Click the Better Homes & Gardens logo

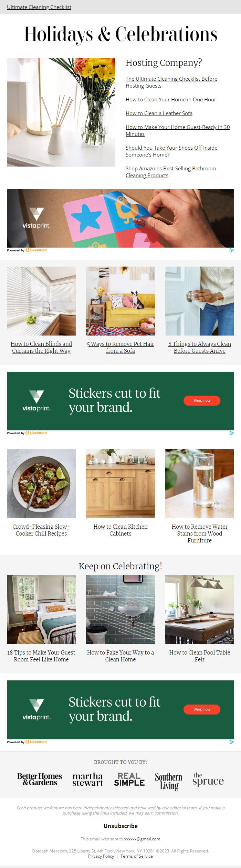pos(40,779)
